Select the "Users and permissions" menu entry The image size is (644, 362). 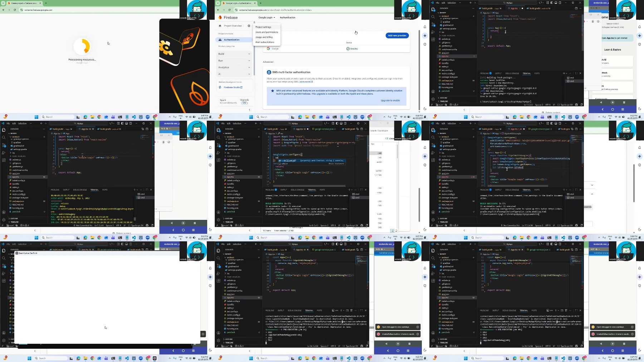pos(267,32)
